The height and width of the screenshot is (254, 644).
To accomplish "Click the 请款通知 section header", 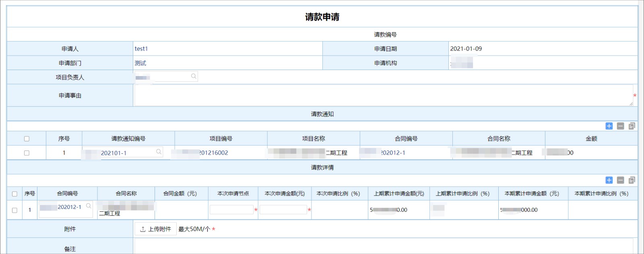I will coord(322,114).
